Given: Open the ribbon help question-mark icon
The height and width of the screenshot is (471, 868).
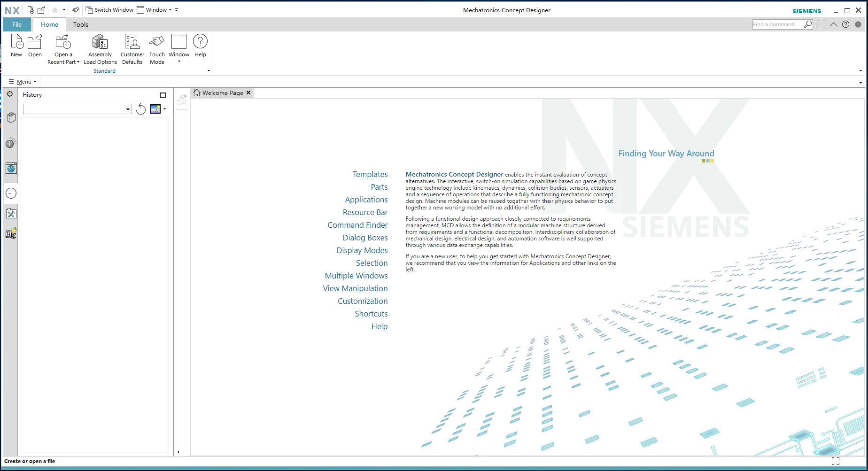Looking at the screenshot, I should (845, 24).
